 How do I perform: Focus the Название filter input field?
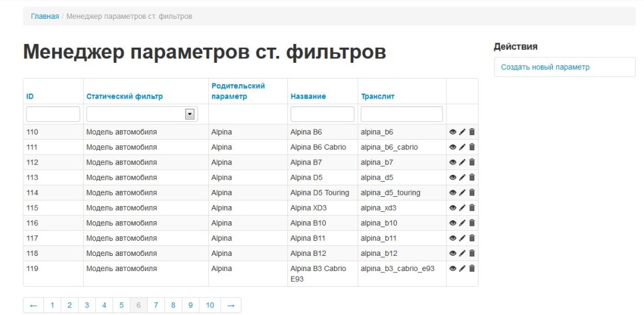tap(323, 114)
